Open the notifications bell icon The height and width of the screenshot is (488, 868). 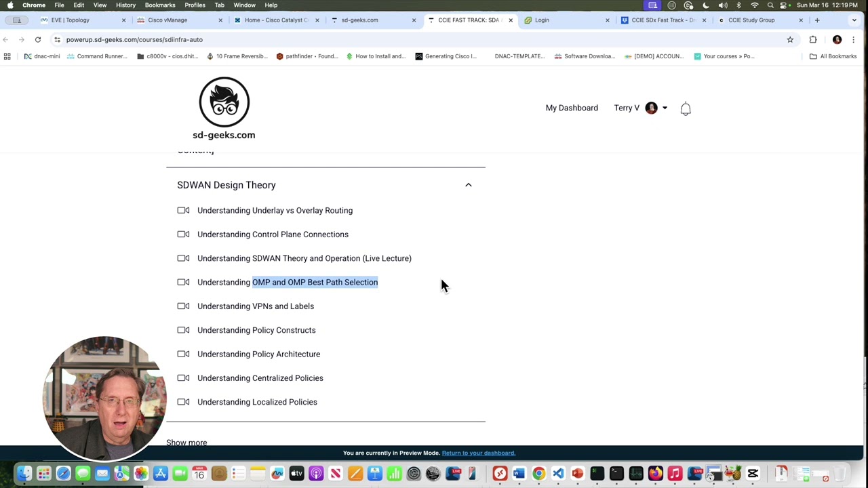tap(686, 108)
